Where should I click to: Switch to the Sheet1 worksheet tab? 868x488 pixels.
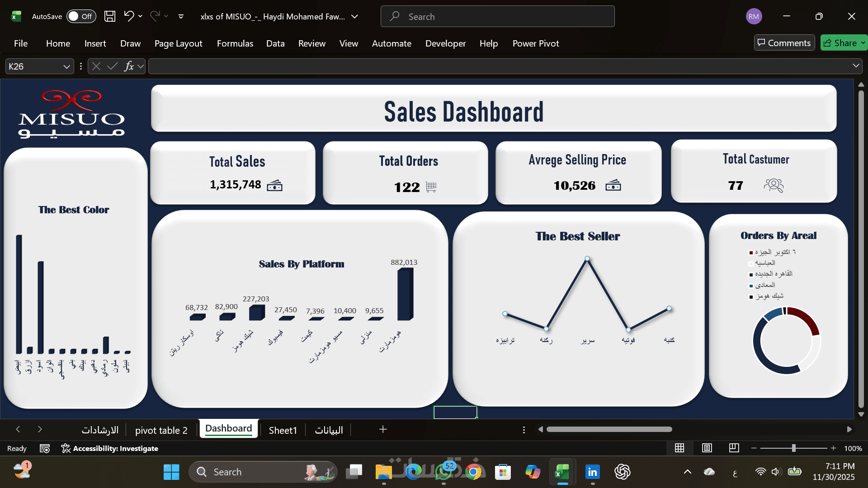tap(283, 430)
